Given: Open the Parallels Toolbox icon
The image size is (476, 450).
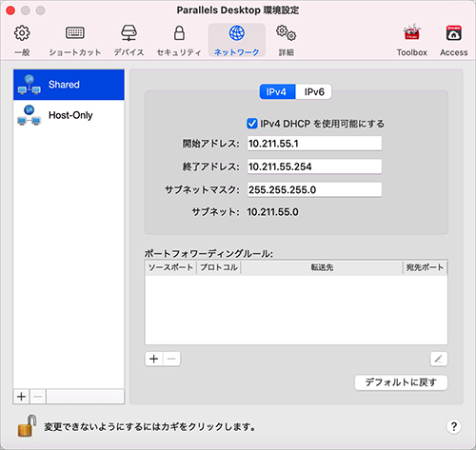Looking at the screenshot, I should point(411,41).
